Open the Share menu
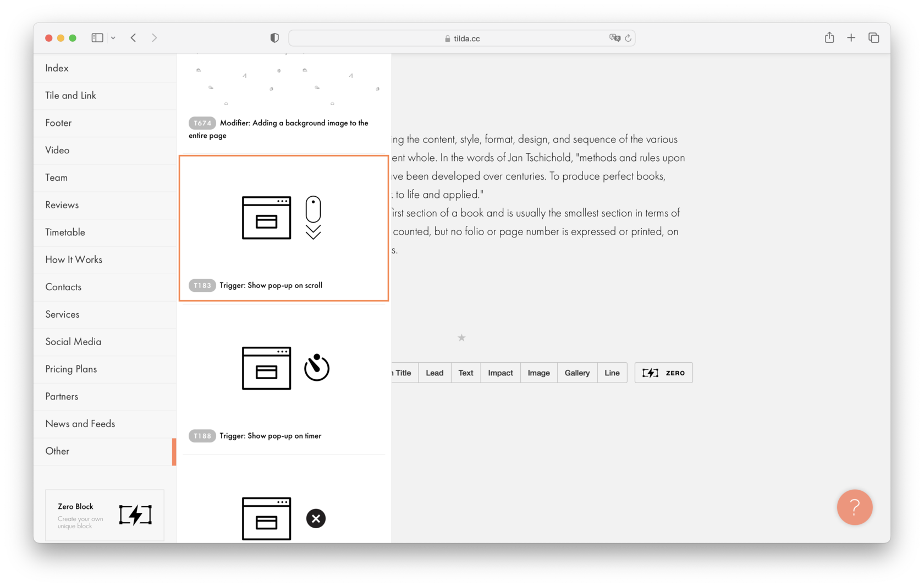The height and width of the screenshot is (587, 924). [829, 37]
